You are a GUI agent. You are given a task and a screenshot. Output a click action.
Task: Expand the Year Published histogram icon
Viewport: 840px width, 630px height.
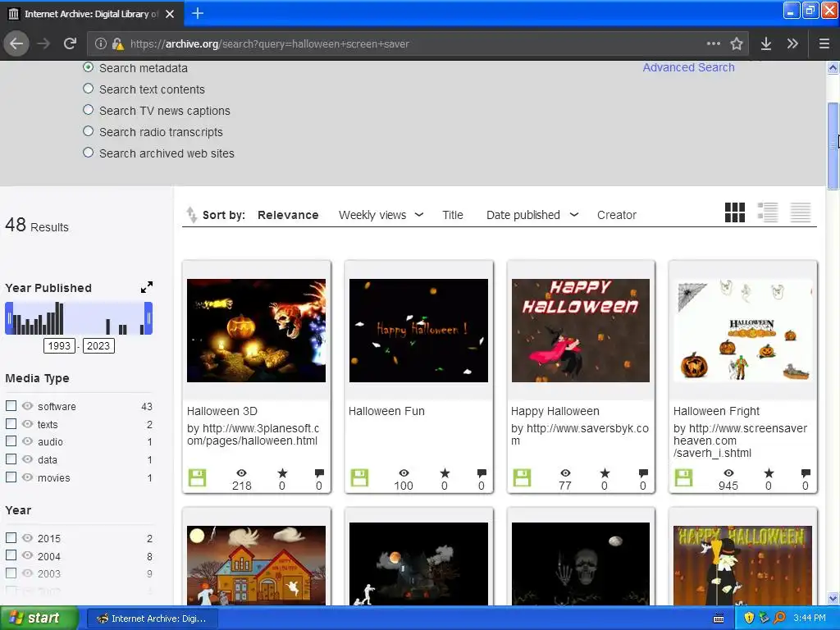coord(147,287)
